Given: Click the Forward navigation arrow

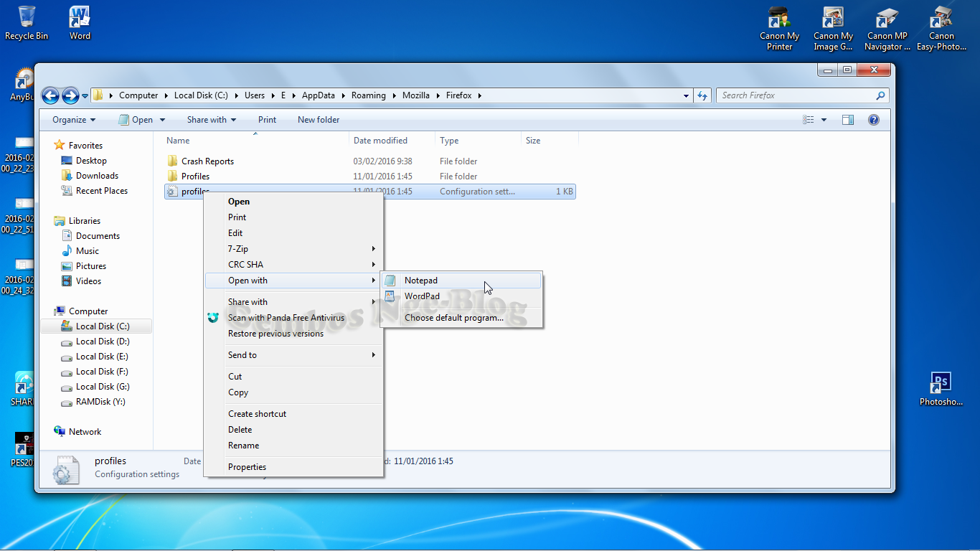Looking at the screenshot, I should [x=70, y=95].
